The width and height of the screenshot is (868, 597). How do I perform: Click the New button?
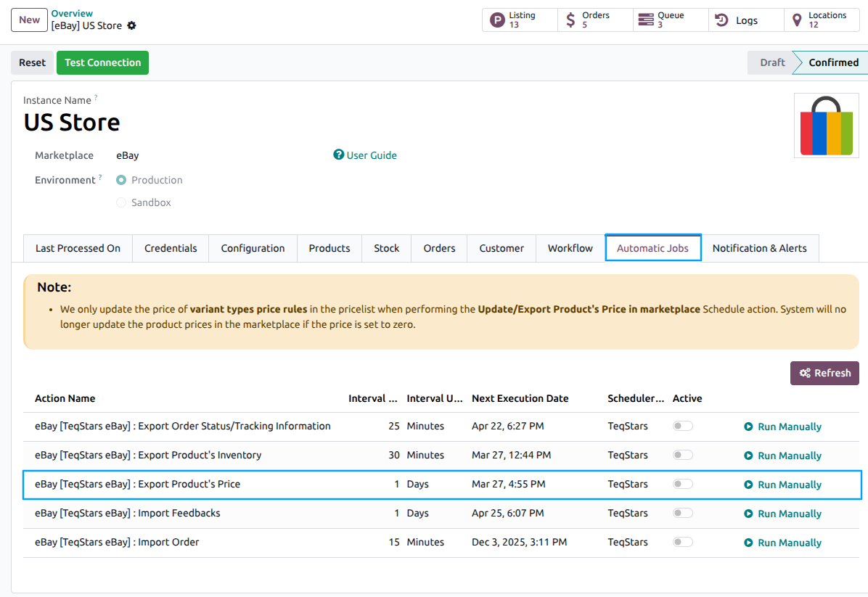coord(29,20)
